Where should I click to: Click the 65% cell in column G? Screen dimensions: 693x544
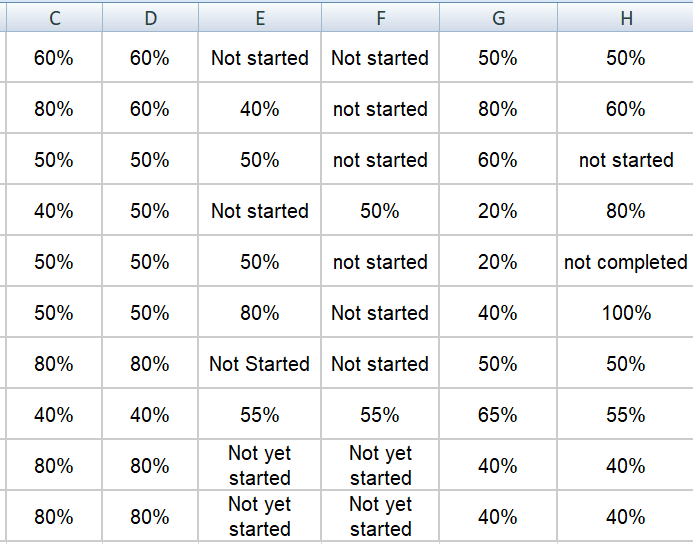[497, 415]
